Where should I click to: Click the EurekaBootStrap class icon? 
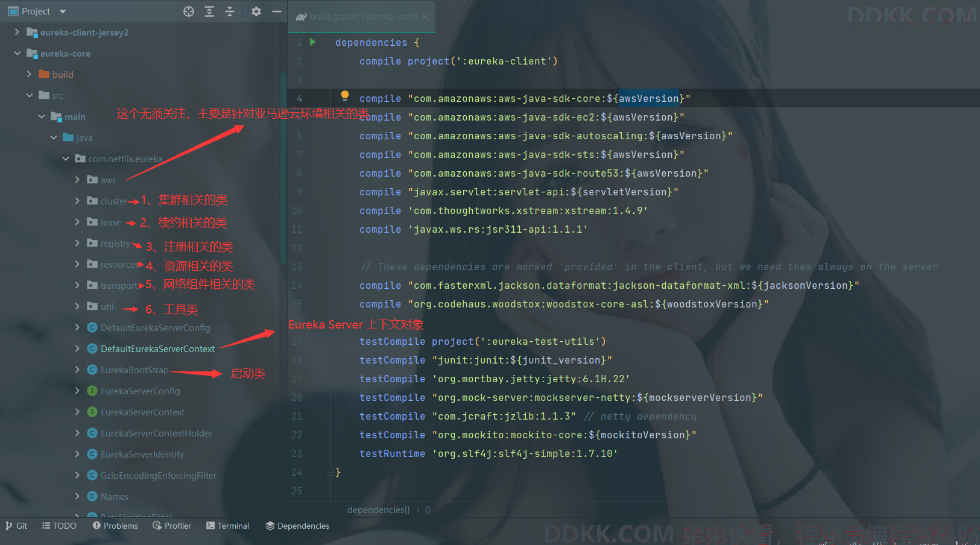[x=92, y=370]
